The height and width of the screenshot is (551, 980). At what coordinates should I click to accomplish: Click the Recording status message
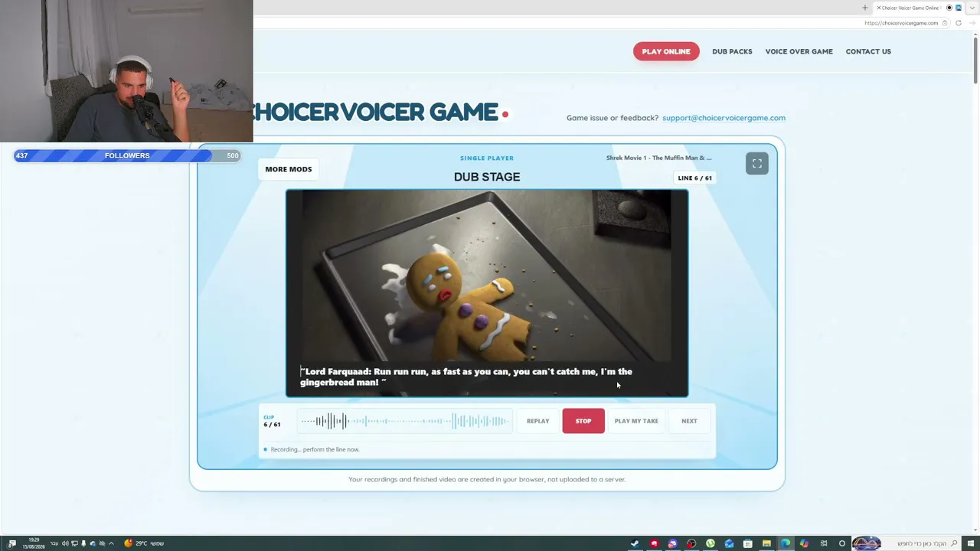(x=315, y=449)
